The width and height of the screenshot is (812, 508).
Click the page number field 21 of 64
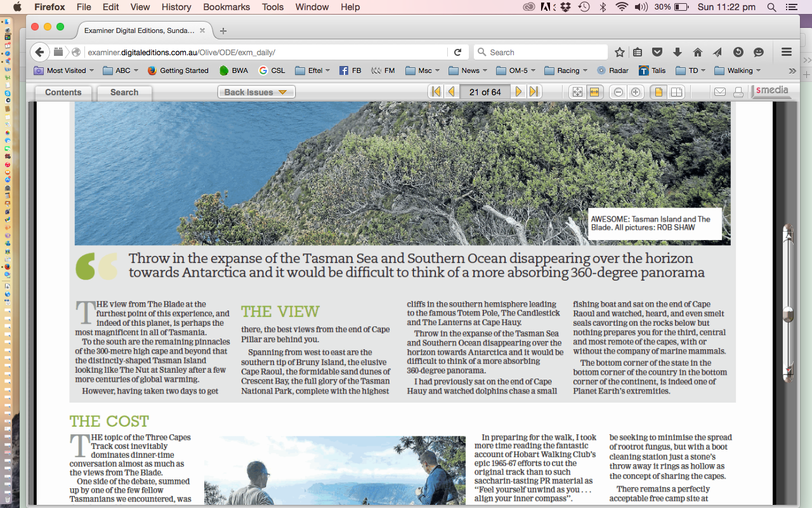(x=485, y=92)
